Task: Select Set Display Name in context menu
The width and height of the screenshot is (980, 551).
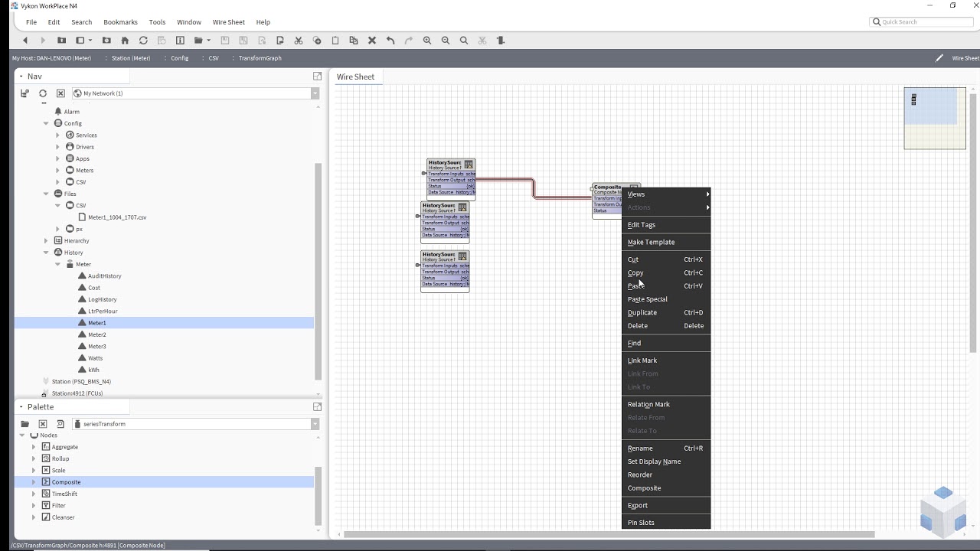Action: point(666,461)
